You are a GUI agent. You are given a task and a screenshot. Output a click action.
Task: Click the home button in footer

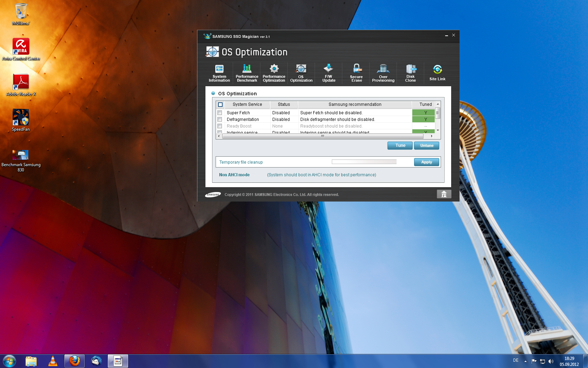(444, 194)
